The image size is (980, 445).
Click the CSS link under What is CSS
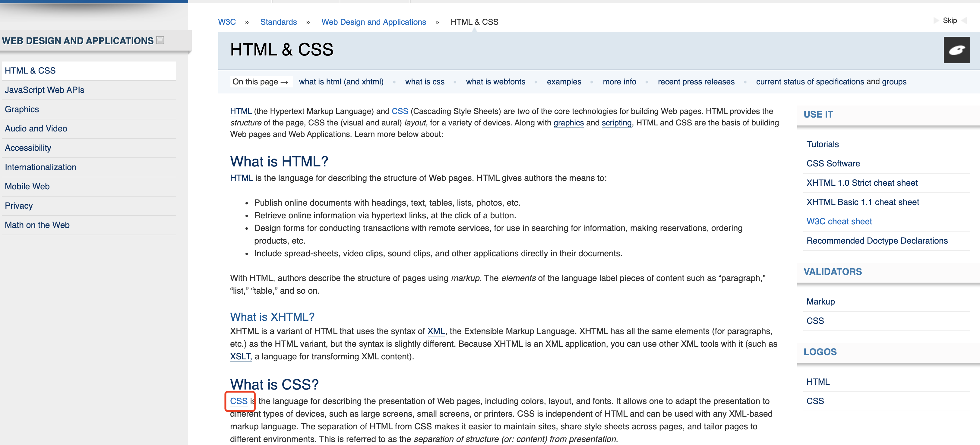[239, 401]
